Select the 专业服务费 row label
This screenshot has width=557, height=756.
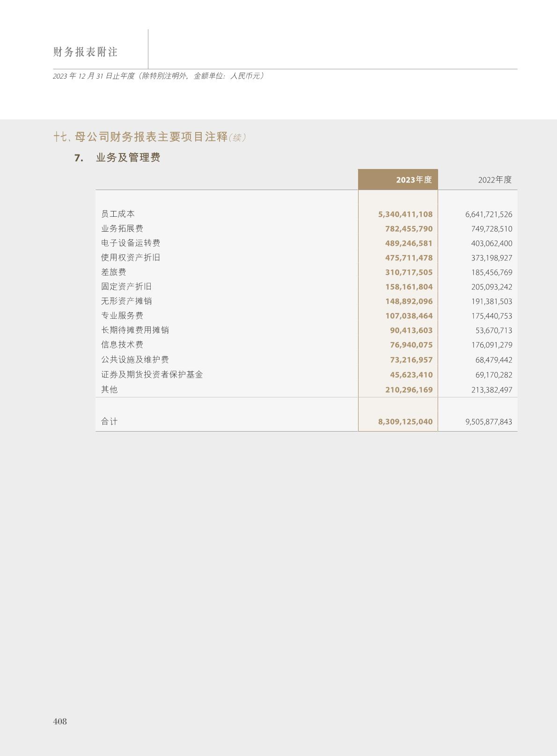122,316
